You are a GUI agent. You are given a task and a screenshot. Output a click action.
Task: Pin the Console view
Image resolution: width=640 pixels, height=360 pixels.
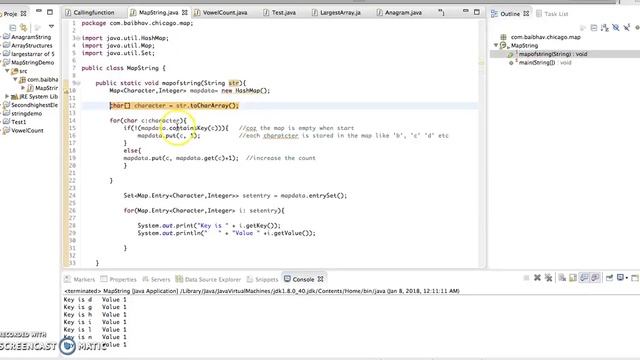pos(609,278)
